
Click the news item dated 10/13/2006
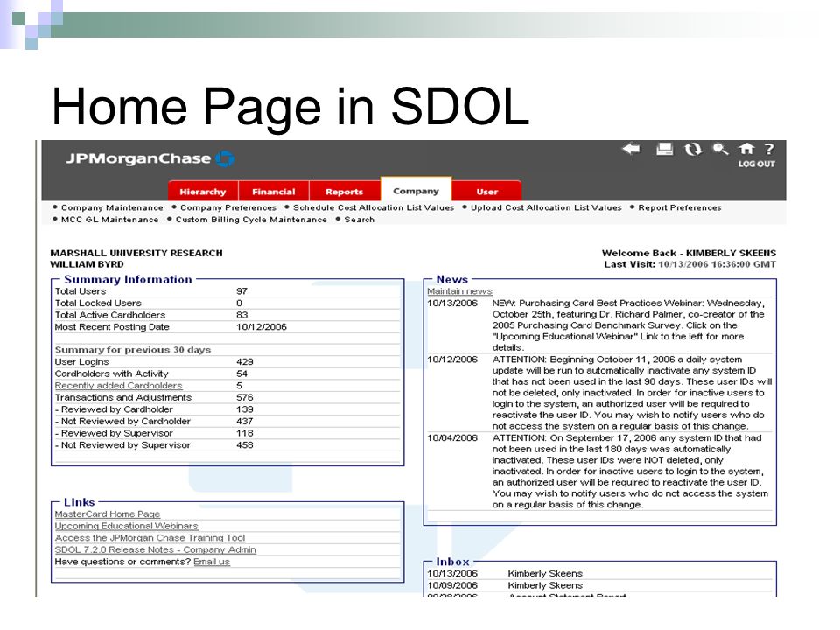[x=599, y=325]
